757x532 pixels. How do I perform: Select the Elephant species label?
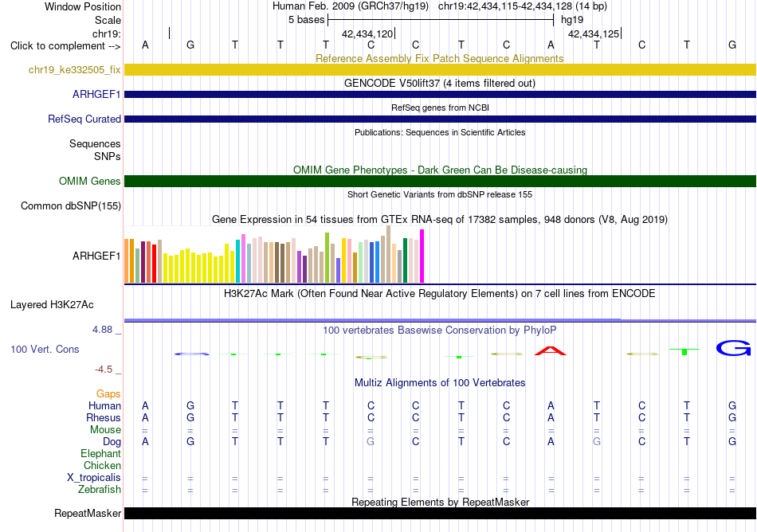[x=101, y=454]
